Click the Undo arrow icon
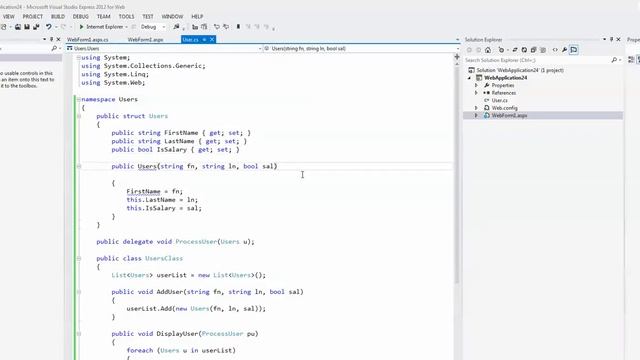This screenshot has width=640, height=360. tap(49, 27)
